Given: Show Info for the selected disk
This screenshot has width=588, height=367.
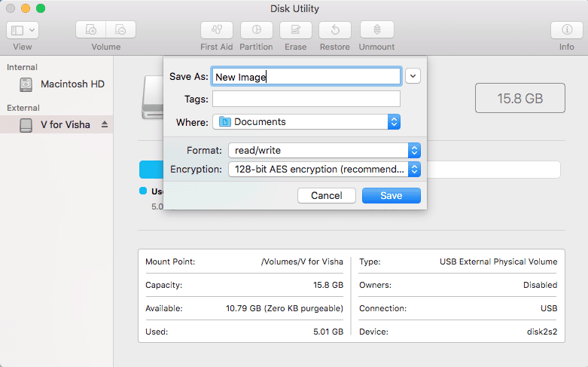Looking at the screenshot, I should (567, 29).
